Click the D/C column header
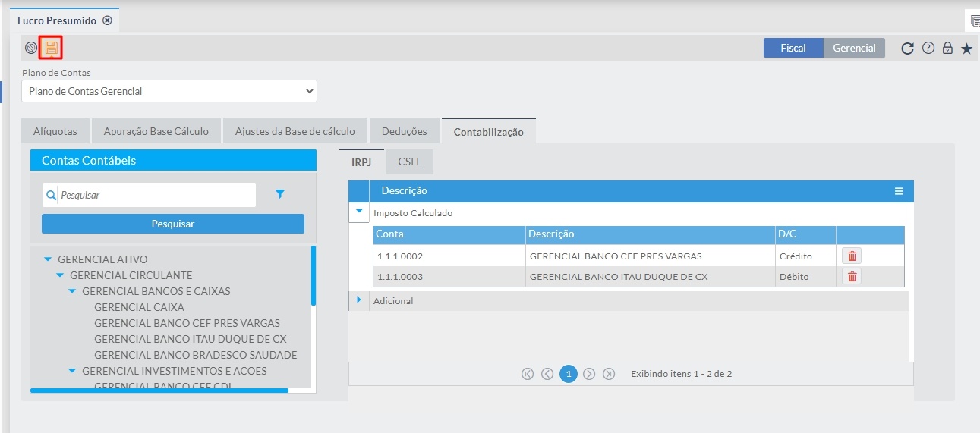The height and width of the screenshot is (433, 980). click(805, 234)
